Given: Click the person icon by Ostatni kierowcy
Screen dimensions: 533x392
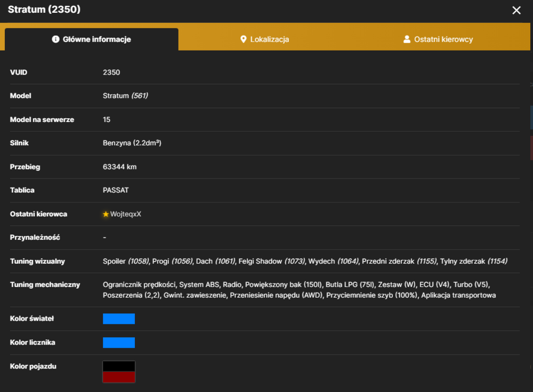Looking at the screenshot, I should [407, 39].
